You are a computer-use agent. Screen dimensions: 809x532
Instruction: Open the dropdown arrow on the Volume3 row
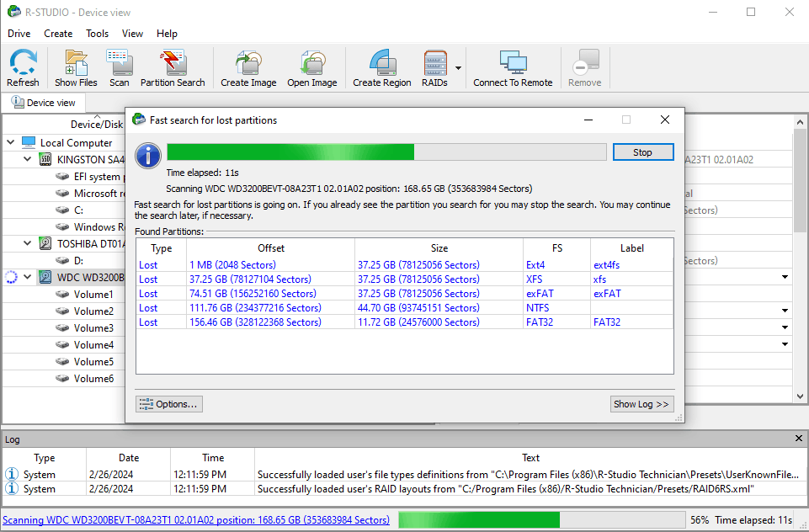(785, 327)
